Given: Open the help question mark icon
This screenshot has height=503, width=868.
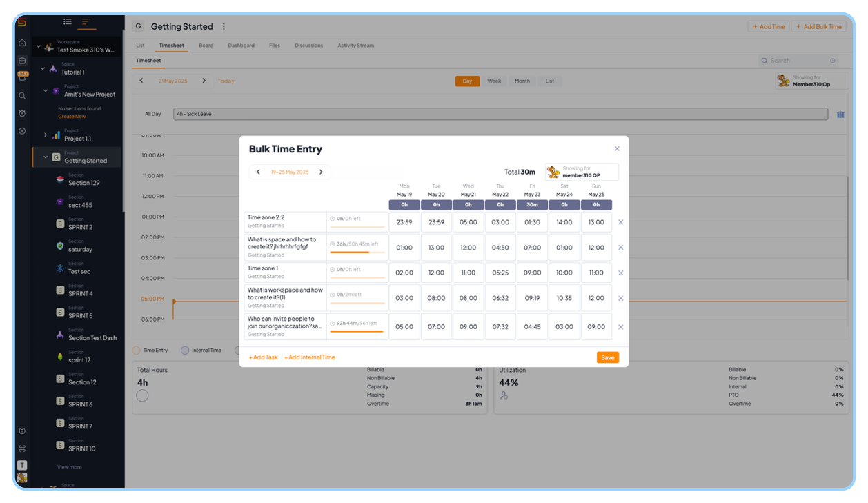Looking at the screenshot, I should click(x=22, y=431).
